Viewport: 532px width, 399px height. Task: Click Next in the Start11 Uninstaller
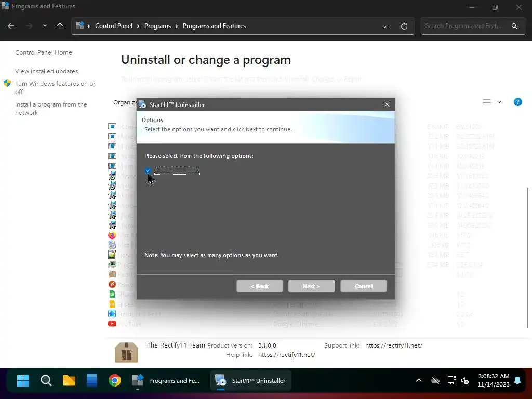[x=311, y=286]
